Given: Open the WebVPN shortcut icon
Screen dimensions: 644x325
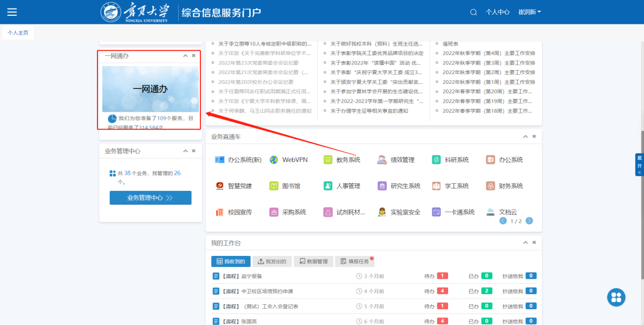Looking at the screenshot, I should click(274, 160).
